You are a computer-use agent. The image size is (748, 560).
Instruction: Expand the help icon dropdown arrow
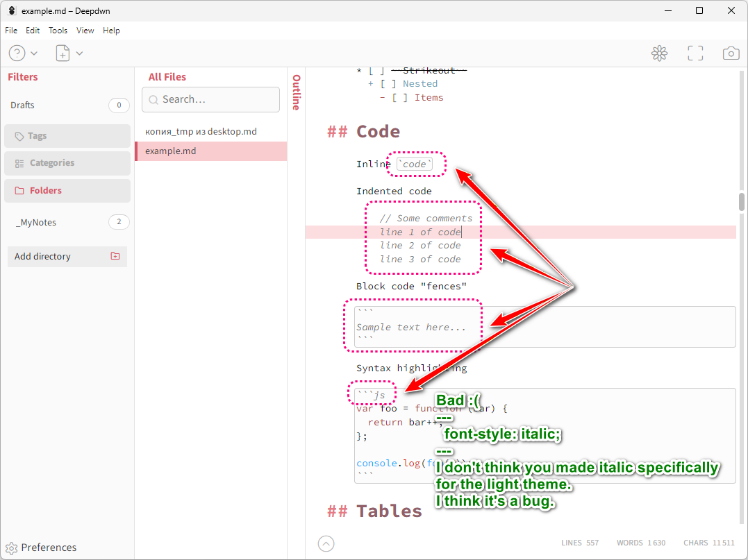(x=34, y=53)
